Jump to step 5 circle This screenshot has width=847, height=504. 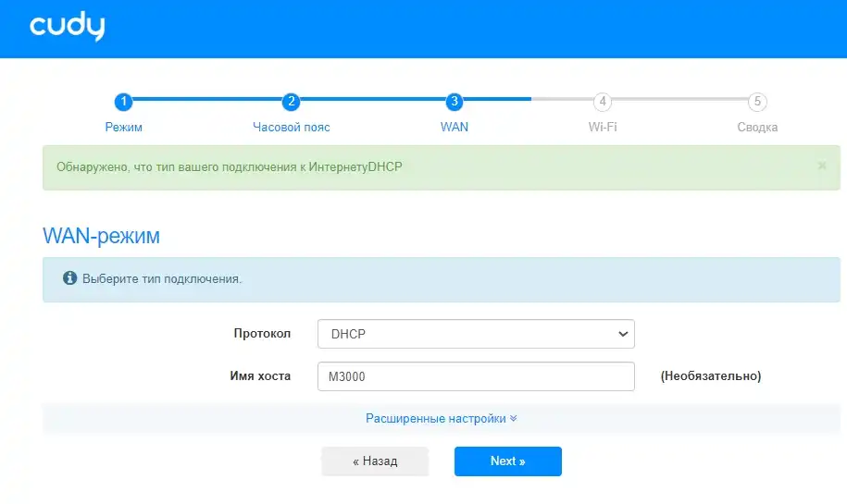click(x=757, y=102)
